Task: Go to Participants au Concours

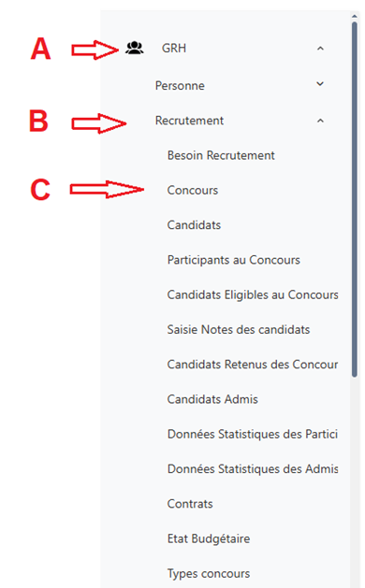Action: 234,260
